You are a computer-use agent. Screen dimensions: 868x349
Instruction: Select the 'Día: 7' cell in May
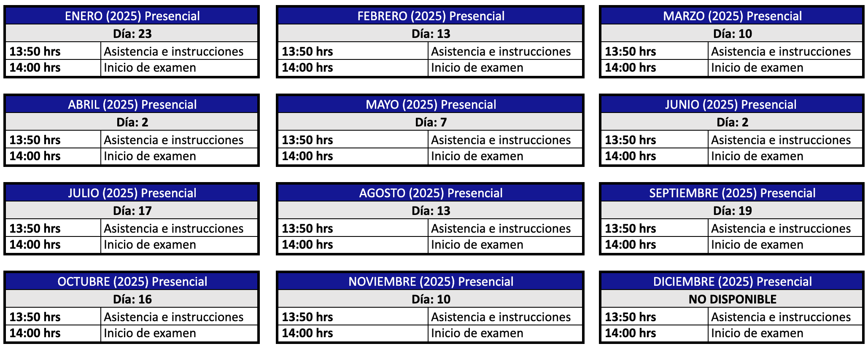pyautogui.click(x=431, y=122)
